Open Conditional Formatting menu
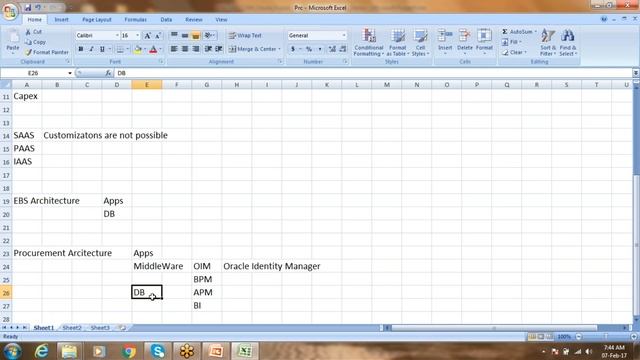 point(369,42)
